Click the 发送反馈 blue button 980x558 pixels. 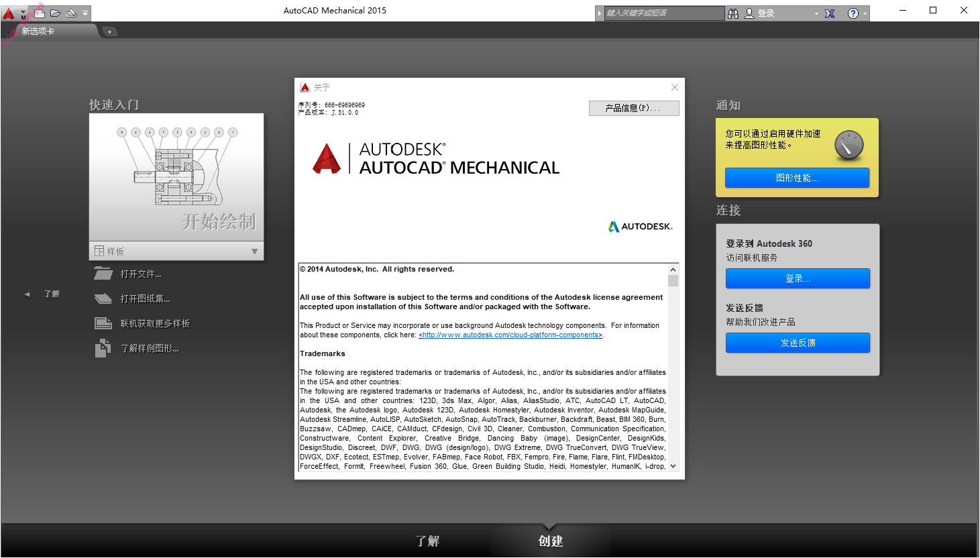(x=798, y=343)
